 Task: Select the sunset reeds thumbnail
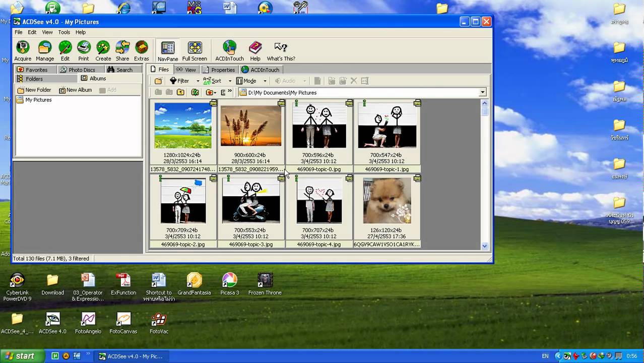pos(250,126)
